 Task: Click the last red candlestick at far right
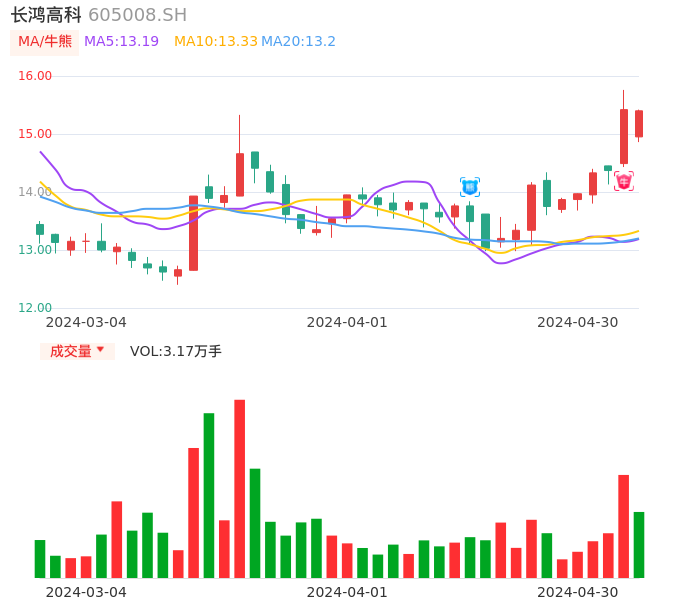pos(639,123)
